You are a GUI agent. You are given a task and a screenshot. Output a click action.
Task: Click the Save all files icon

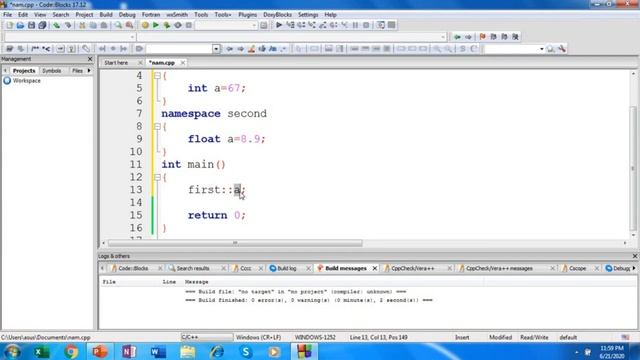tap(42, 25)
